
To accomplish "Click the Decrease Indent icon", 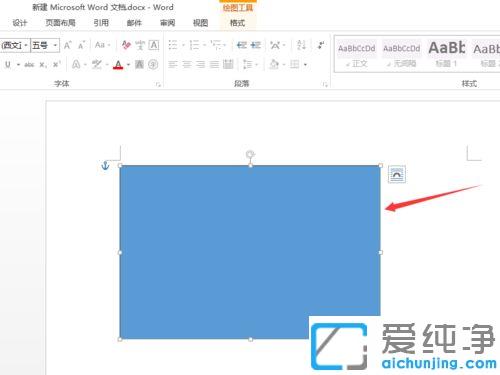I will [242, 45].
